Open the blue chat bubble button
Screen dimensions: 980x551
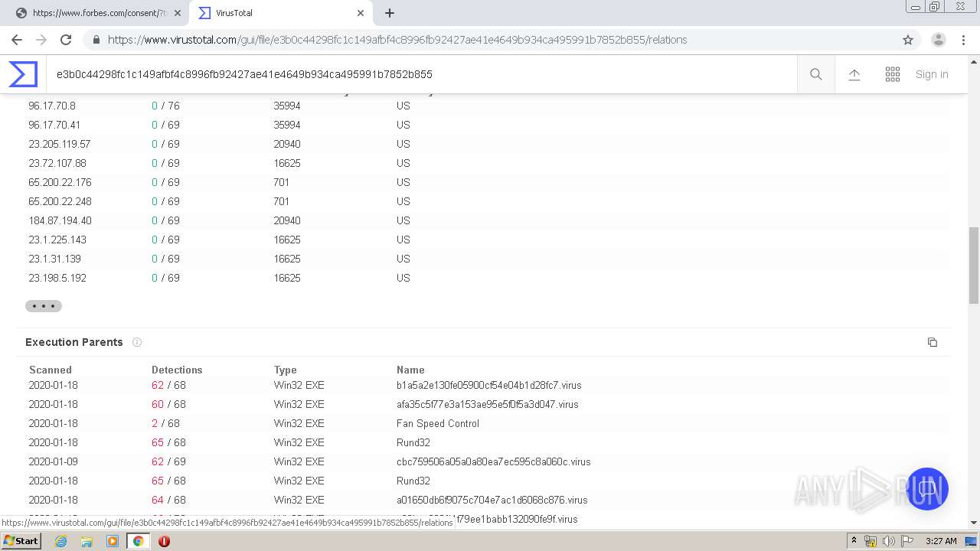(926, 489)
